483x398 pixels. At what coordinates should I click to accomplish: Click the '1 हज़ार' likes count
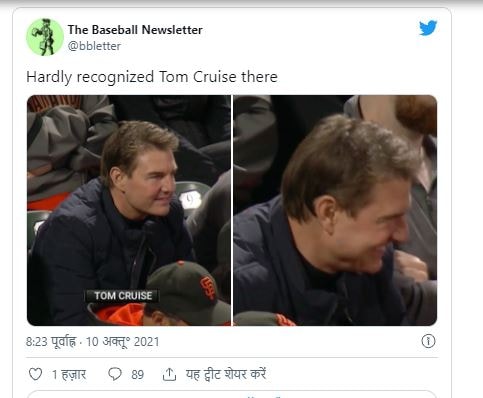point(69,374)
